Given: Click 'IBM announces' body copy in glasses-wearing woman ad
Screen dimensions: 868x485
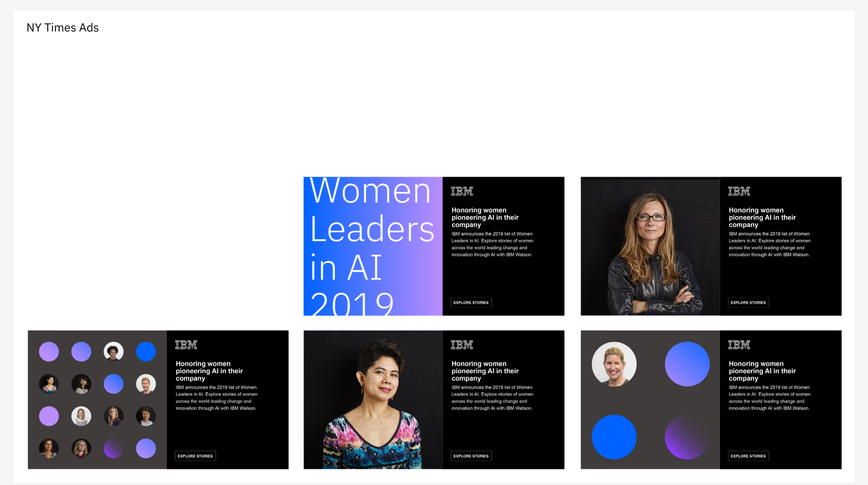Looking at the screenshot, I should [769, 244].
